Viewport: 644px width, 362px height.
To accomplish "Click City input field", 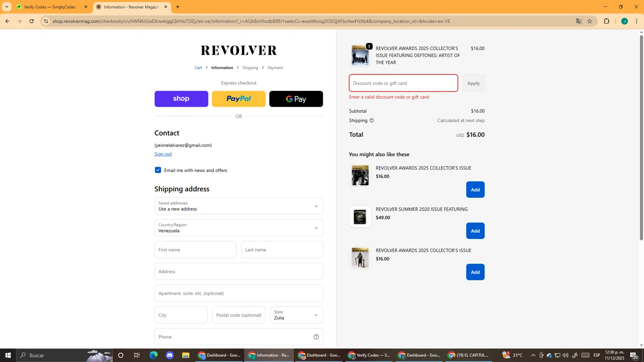I will pos(181,315).
